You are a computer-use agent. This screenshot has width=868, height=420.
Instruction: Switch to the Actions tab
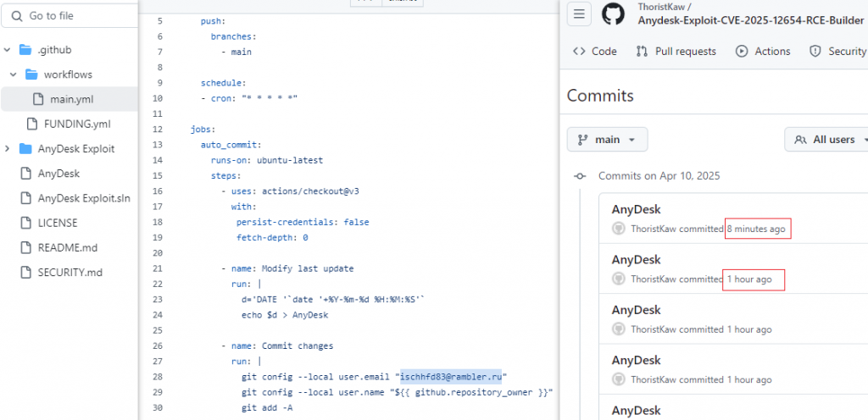point(763,52)
